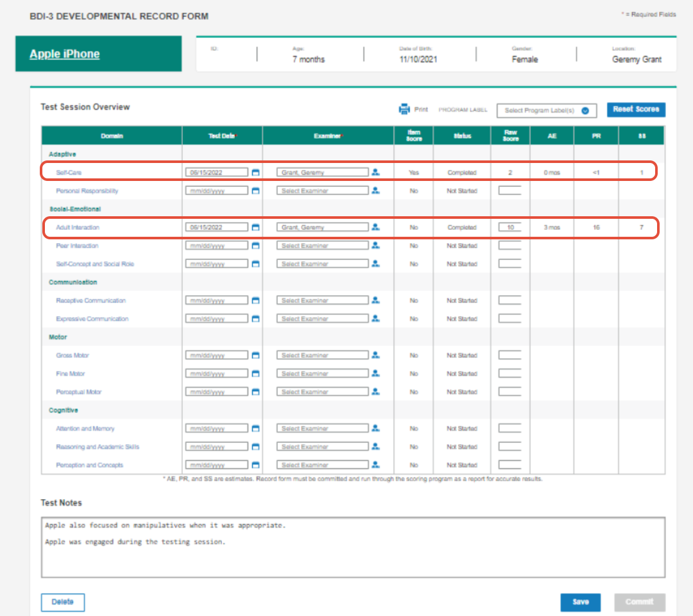Open calendar icon for Gross Motor row

click(x=255, y=355)
